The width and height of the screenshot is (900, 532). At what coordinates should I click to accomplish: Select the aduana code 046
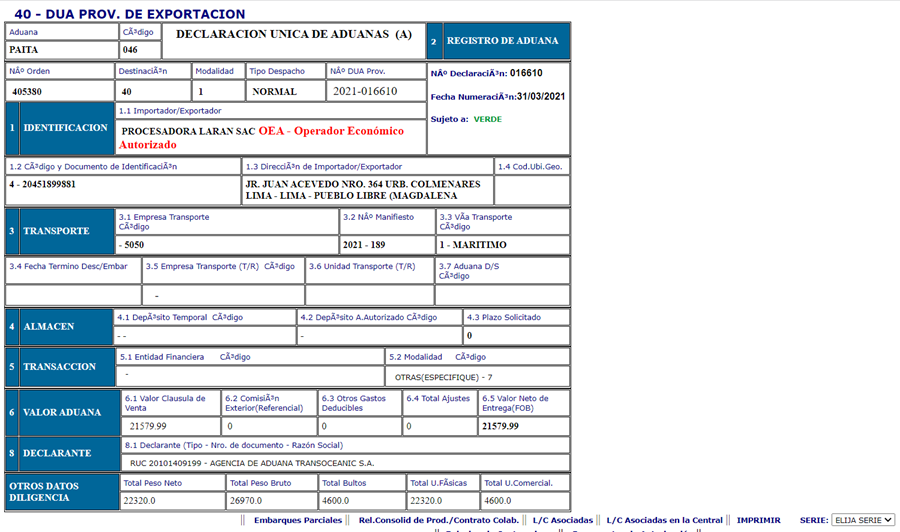point(130,50)
